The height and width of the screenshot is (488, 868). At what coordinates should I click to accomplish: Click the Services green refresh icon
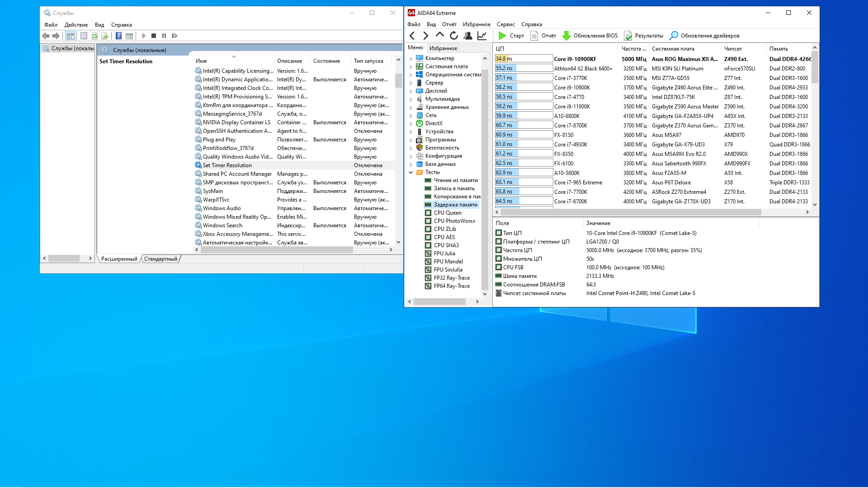[x=94, y=36]
